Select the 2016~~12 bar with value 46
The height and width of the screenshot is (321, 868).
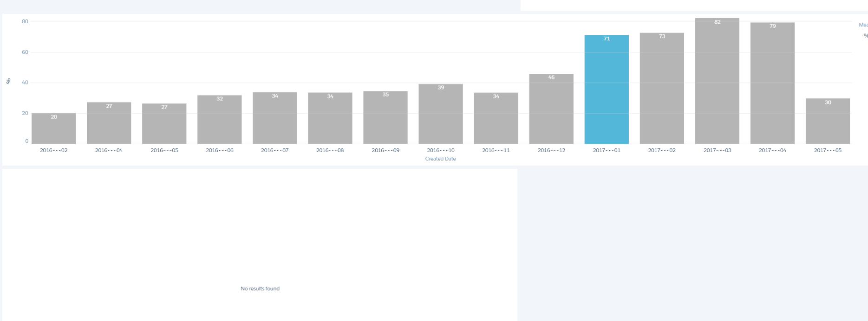pyautogui.click(x=551, y=109)
